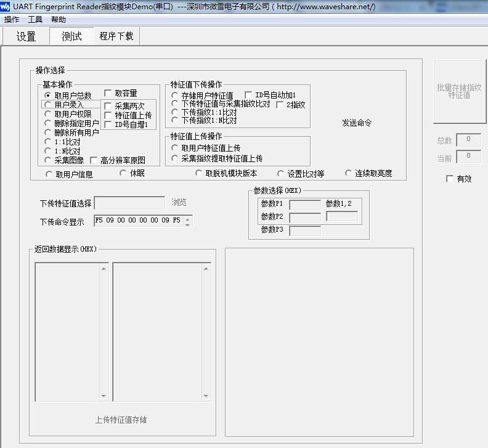Viewport: 488px width, 448px height.
Task: Select the 采集指纹提取特征值上传 radio
Action: pos(174,158)
